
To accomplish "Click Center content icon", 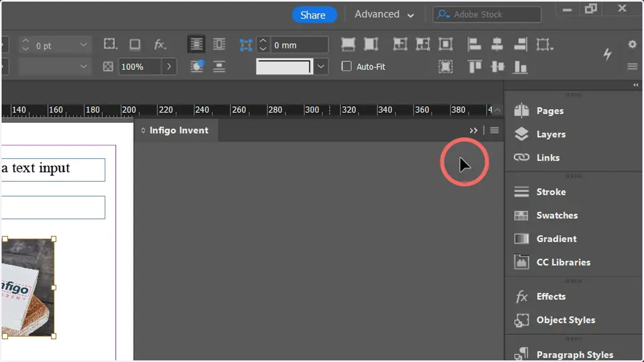I will (445, 45).
